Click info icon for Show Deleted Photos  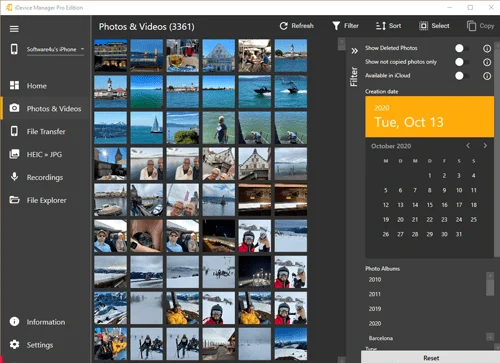pyautogui.click(x=487, y=49)
